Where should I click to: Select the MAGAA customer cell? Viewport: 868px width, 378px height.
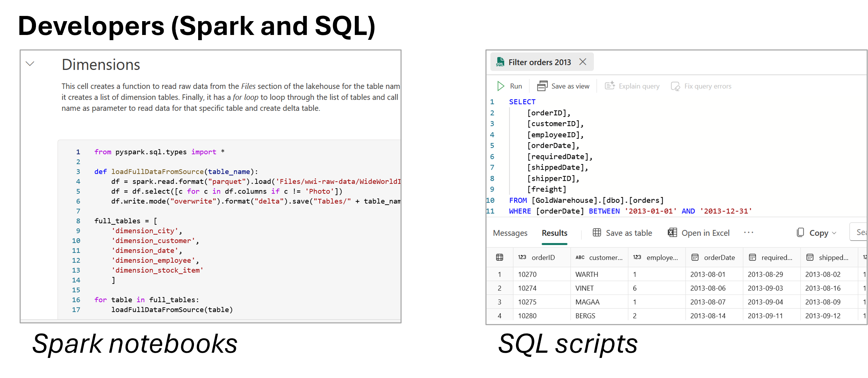[599, 302]
